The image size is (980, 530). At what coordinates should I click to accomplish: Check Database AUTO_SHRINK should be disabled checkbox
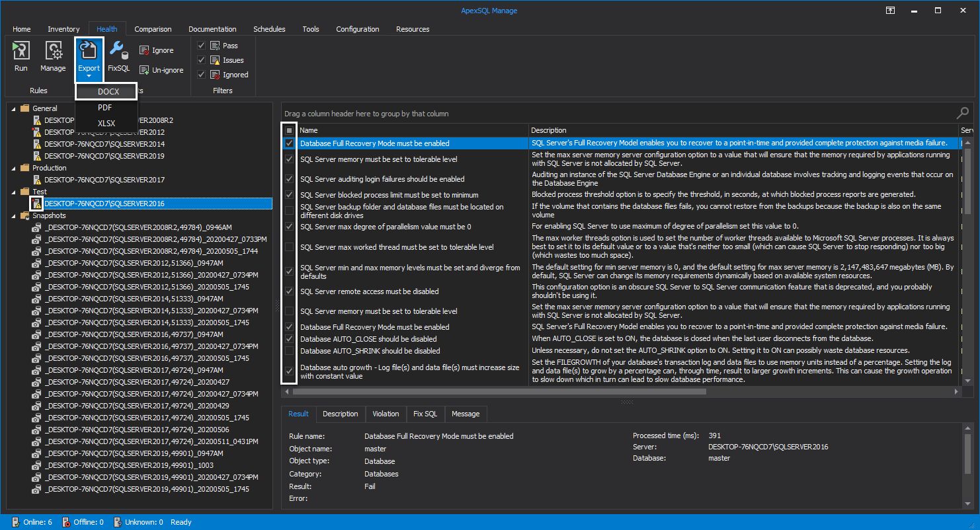click(289, 351)
